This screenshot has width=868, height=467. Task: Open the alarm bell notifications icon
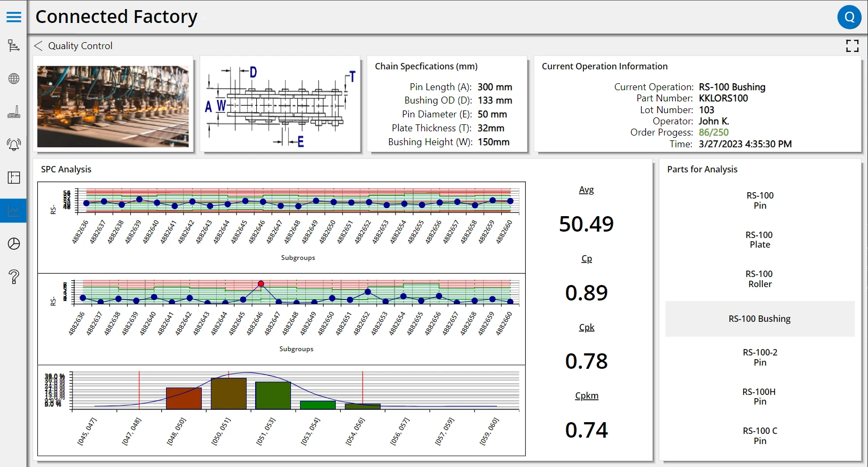(x=14, y=145)
